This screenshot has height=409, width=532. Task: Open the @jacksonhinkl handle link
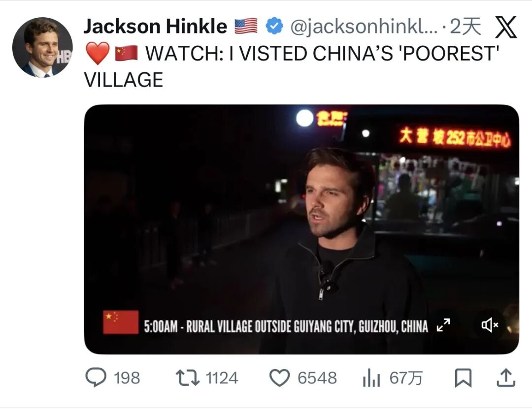point(364,27)
